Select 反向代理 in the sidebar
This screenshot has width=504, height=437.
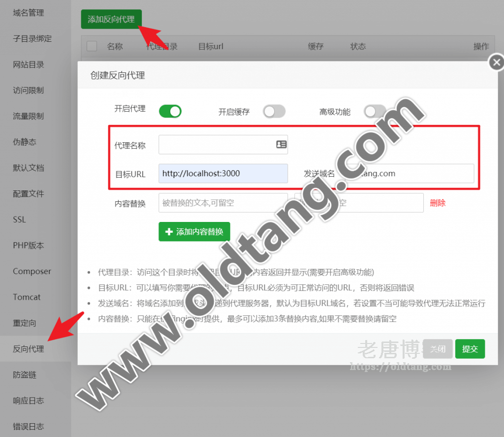pos(28,349)
